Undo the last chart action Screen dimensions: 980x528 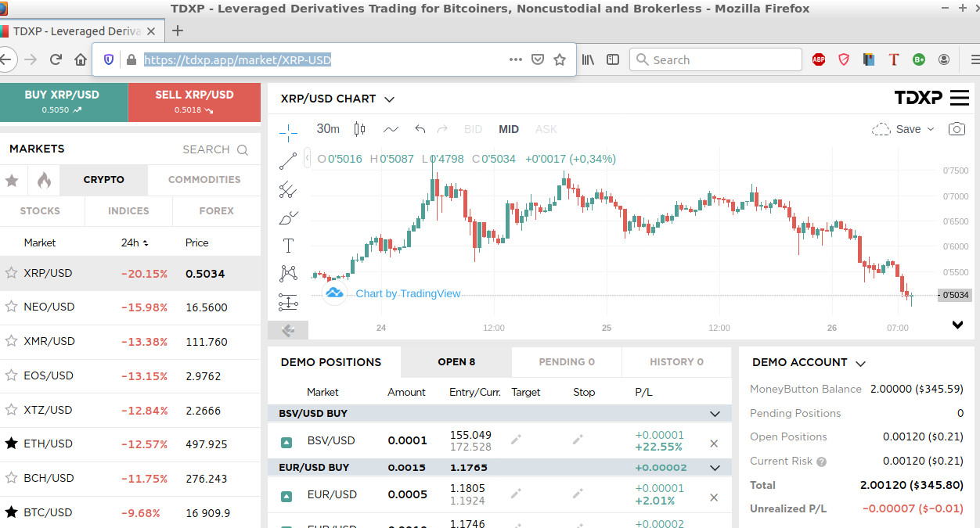pyautogui.click(x=420, y=129)
